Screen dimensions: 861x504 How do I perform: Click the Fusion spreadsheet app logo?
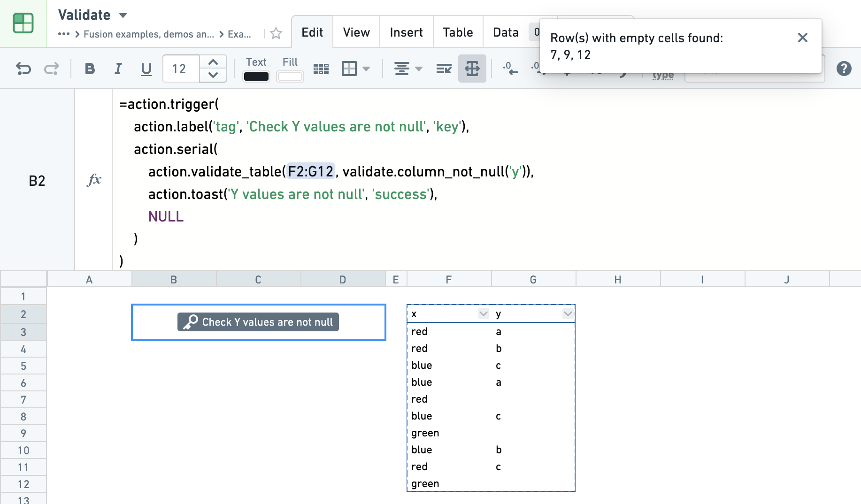[x=23, y=23]
